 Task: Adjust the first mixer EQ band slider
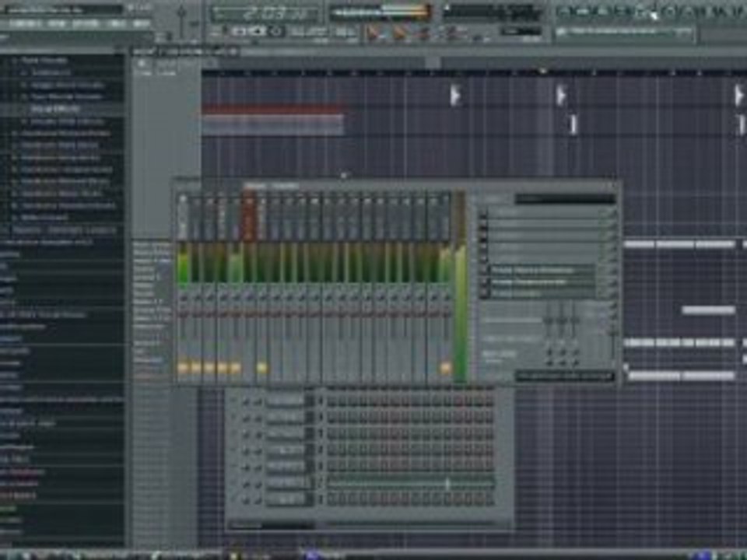[x=549, y=320]
